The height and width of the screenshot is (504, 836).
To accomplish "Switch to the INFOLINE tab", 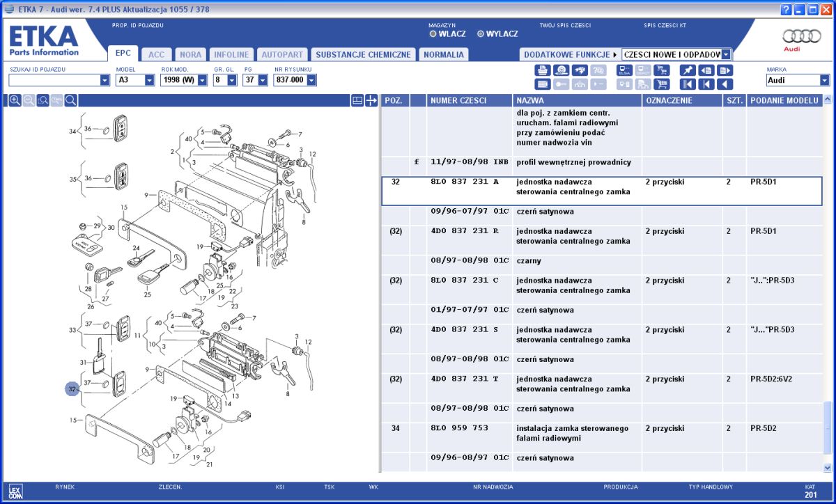I will (231, 54).
